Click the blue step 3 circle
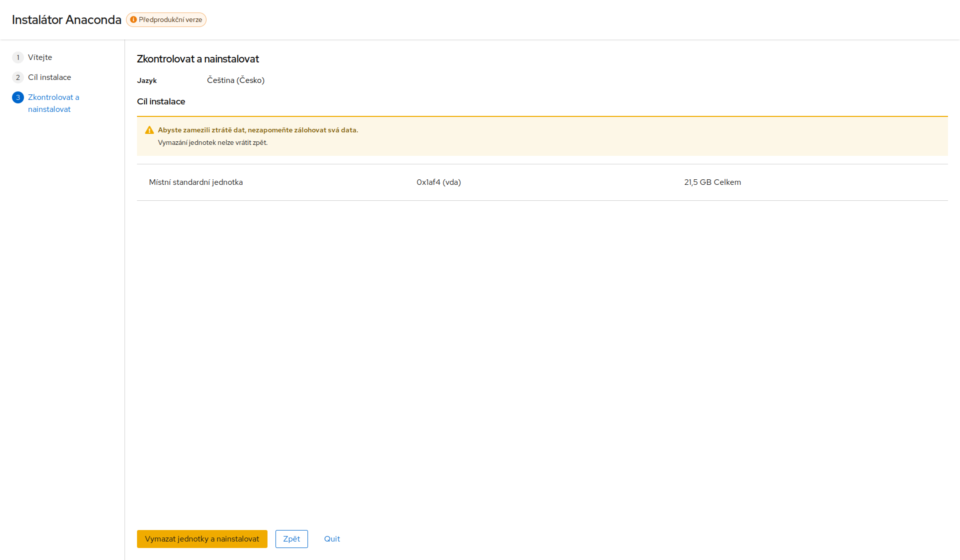Image resolution: width=960 pixels, height=560 pixels. point(18,97)
